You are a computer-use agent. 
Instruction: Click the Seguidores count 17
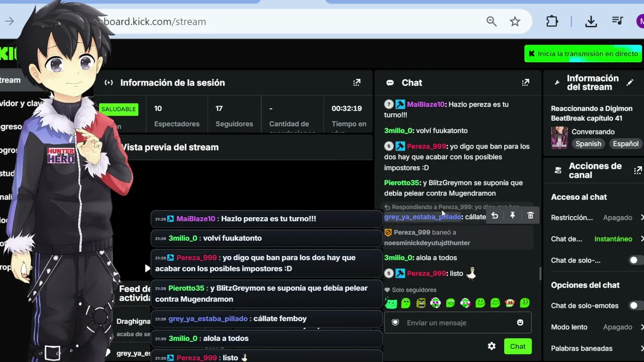coord(219,109)
